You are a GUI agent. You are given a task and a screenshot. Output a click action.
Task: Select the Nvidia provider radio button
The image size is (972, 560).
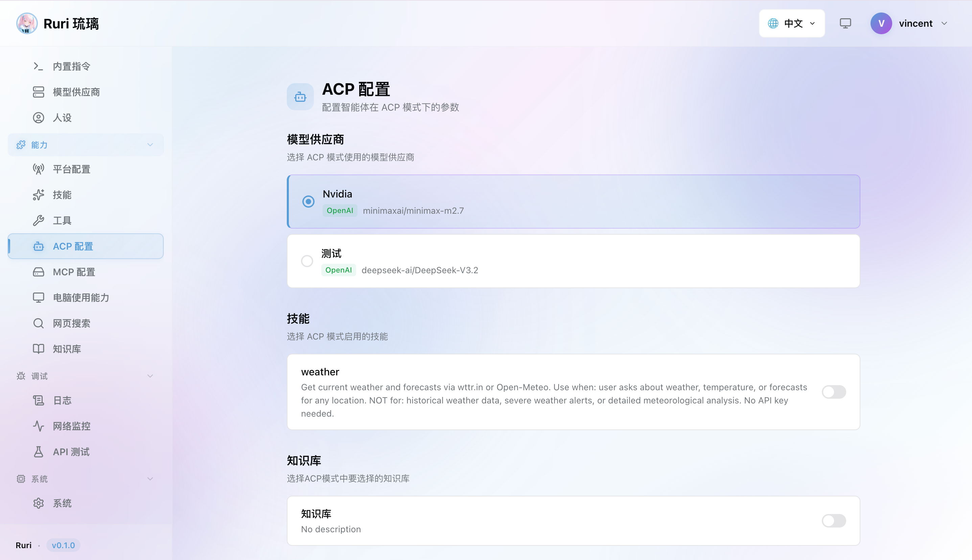click(308, 201)
